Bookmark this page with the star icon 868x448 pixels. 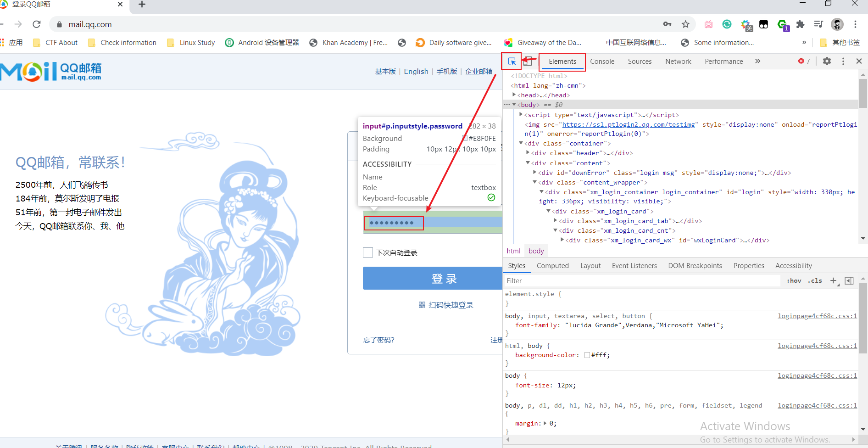coord(685,24)
